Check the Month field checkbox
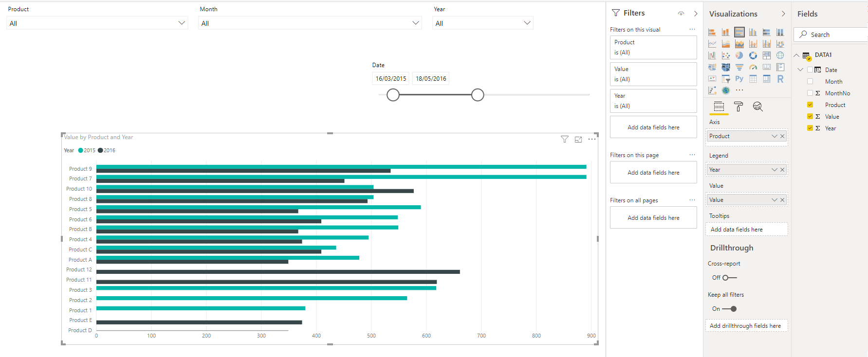The height and width of the screenshot is (357, 868). [x=810, y=81]
